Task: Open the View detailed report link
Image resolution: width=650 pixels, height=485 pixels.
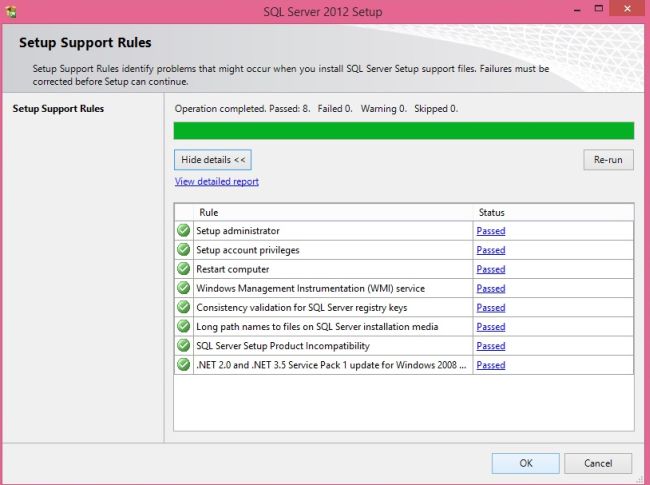Action: pyautogui.click(x=216, y=182)
